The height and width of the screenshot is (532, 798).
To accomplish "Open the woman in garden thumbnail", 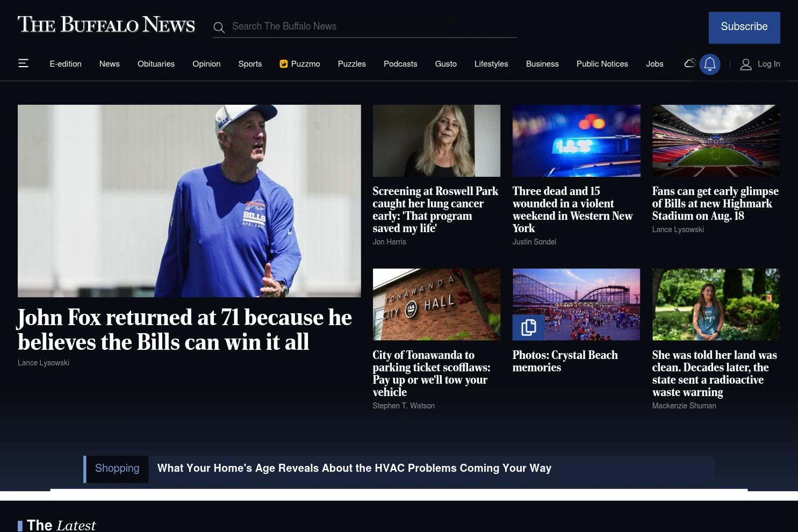I will 716,305.
